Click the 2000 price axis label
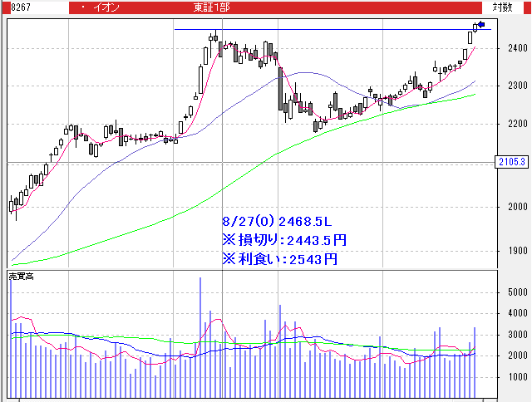The height and width of the screenshot is (402, 532). click(x=515, y=207)
